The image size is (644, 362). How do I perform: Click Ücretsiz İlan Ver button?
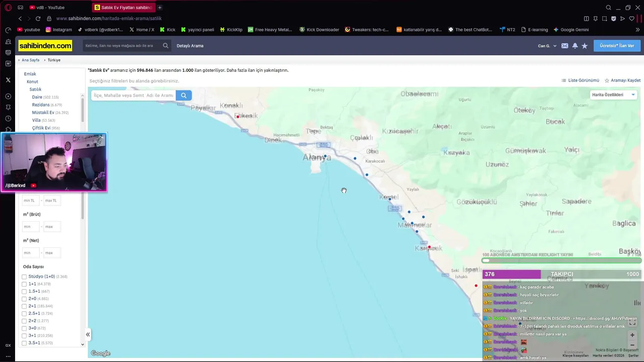click(617, 46)
